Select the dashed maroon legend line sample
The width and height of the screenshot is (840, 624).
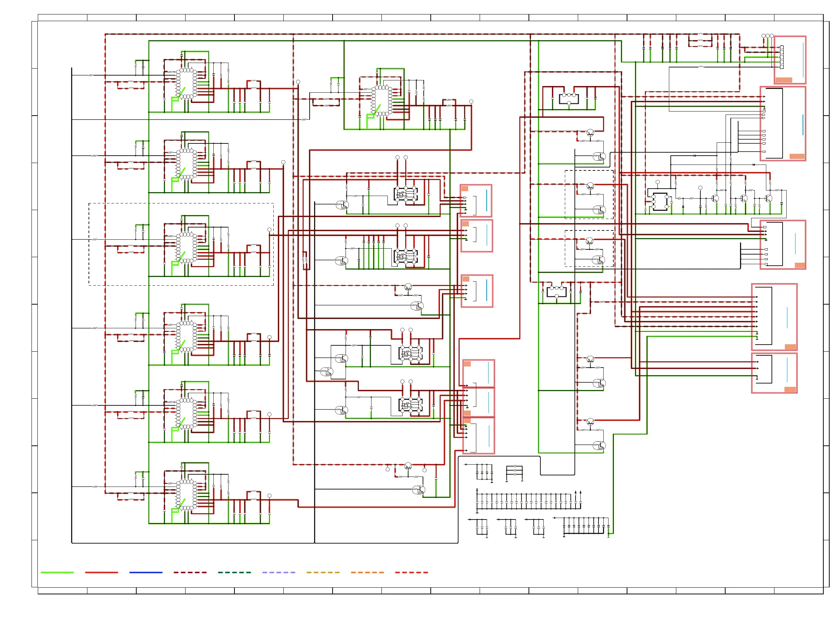pos(190,572)
